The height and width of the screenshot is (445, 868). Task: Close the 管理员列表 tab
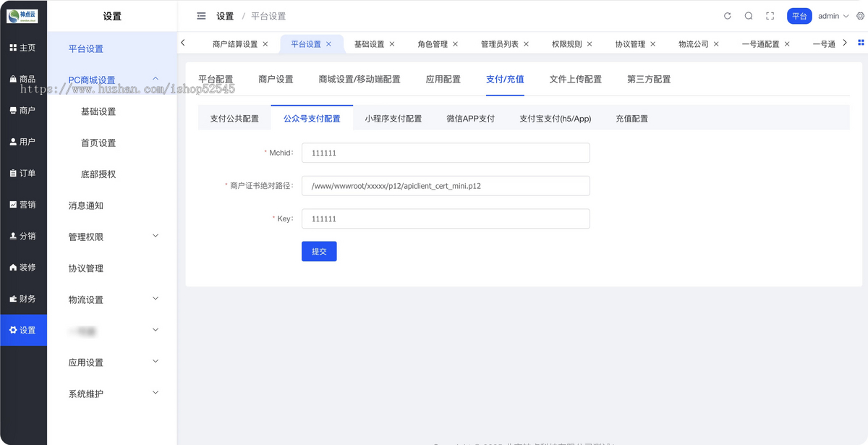[526, 44]
